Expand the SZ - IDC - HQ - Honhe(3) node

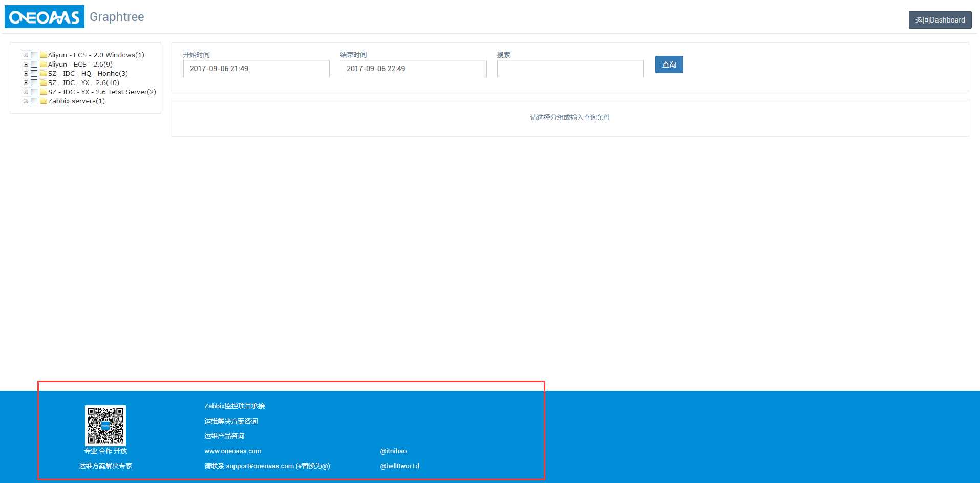(x=26, y=73)
